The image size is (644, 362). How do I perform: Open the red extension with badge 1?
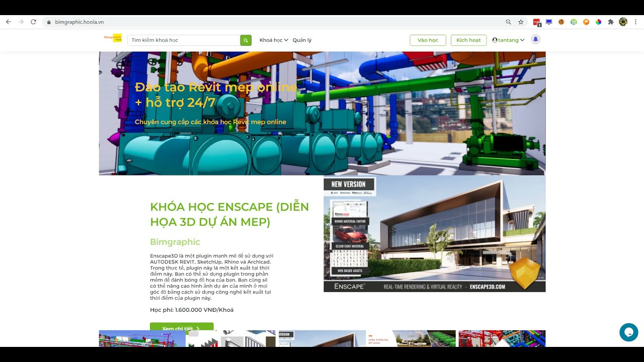click(x=537, y=22)
